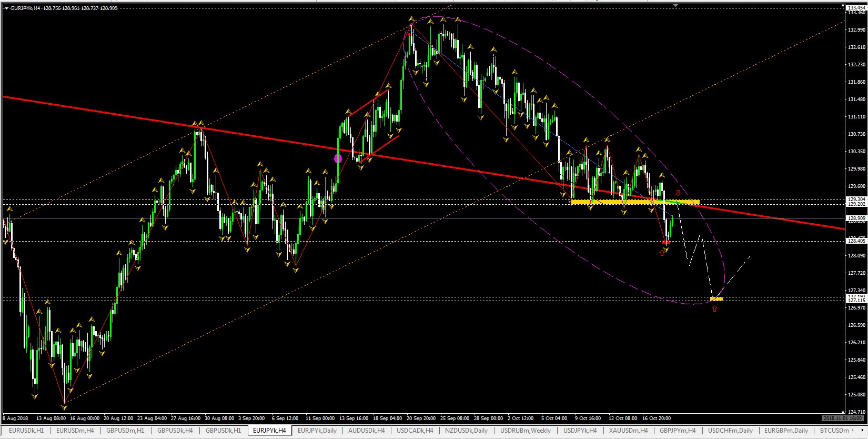Click the current price label 128.909

coord(856,218)
